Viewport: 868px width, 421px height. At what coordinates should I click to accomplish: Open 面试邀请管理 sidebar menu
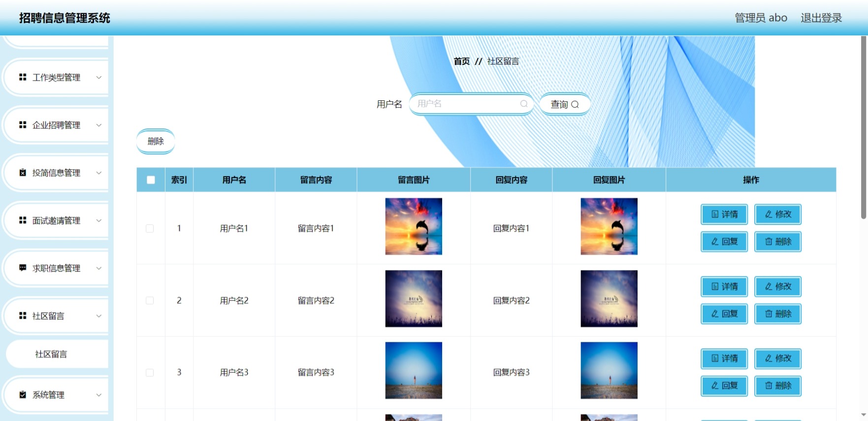click(56, 220)
